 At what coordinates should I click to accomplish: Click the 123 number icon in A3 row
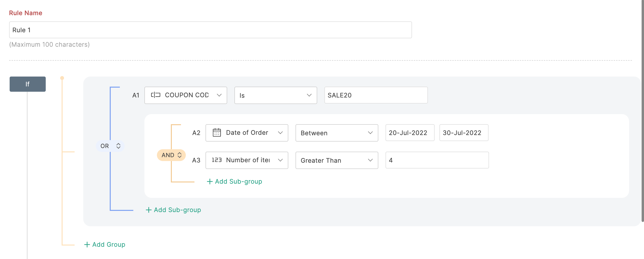pos(217,160)
